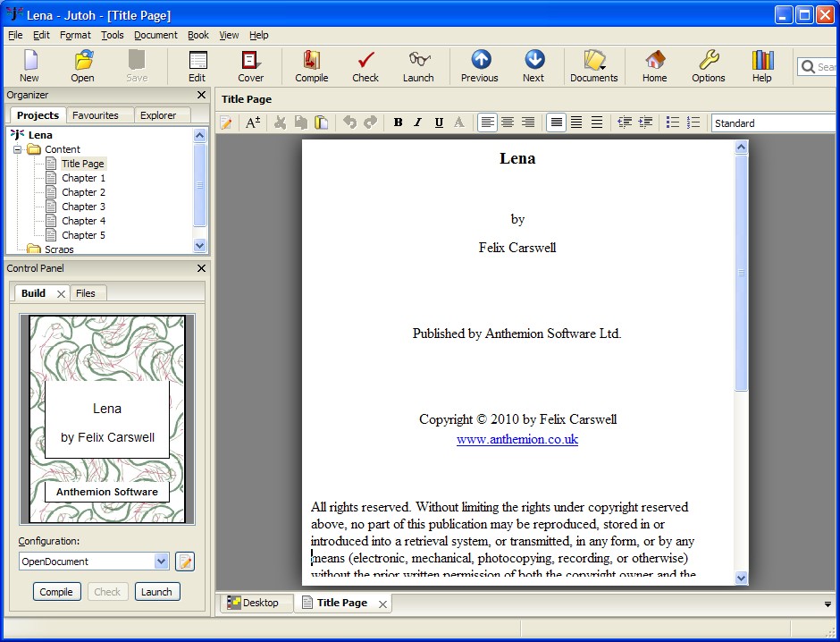840x642 pixels.
Task: Go to Previous document arrow icon
Action: 480,66
